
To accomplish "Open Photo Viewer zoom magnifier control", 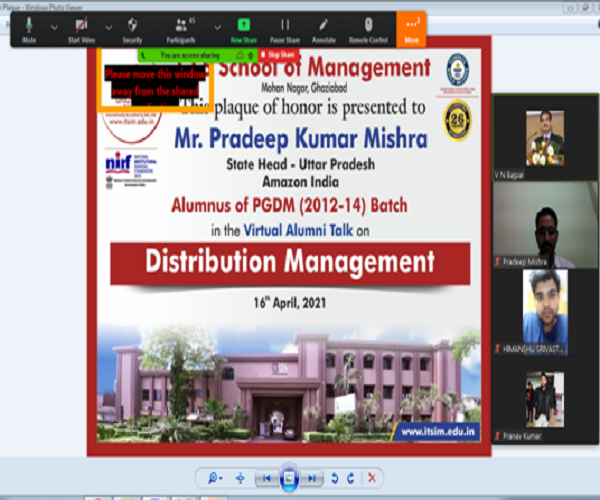I will pos(215,478).
